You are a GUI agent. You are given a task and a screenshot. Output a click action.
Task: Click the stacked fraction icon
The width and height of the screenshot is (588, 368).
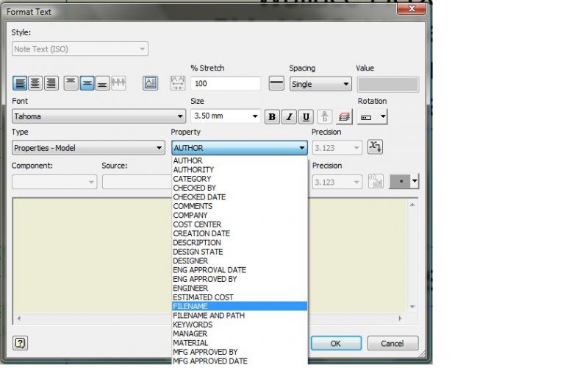click(x=325, y=117)
